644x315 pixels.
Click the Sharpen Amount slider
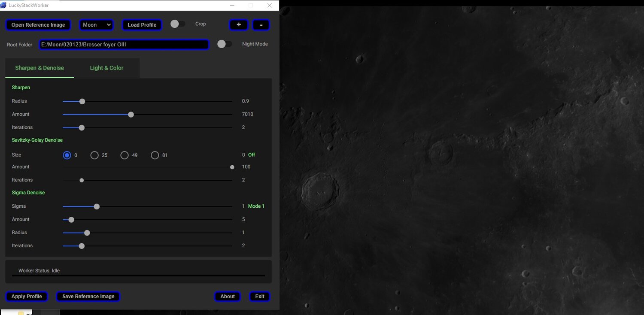(147, 115)
